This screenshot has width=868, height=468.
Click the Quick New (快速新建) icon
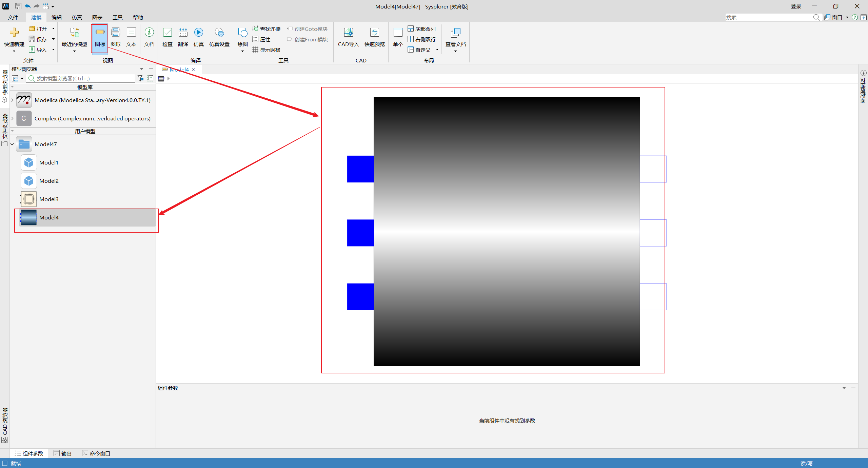coord(14,33)
